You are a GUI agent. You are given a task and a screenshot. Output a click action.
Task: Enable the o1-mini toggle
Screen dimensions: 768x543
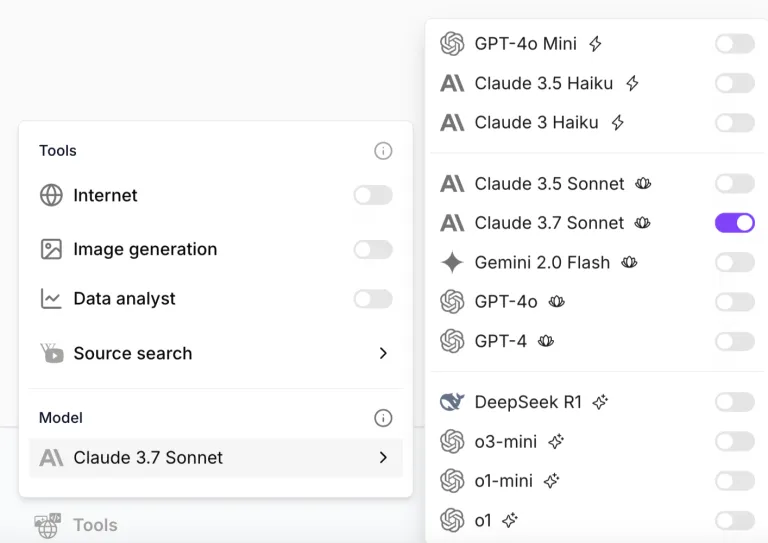click(735, 481)
